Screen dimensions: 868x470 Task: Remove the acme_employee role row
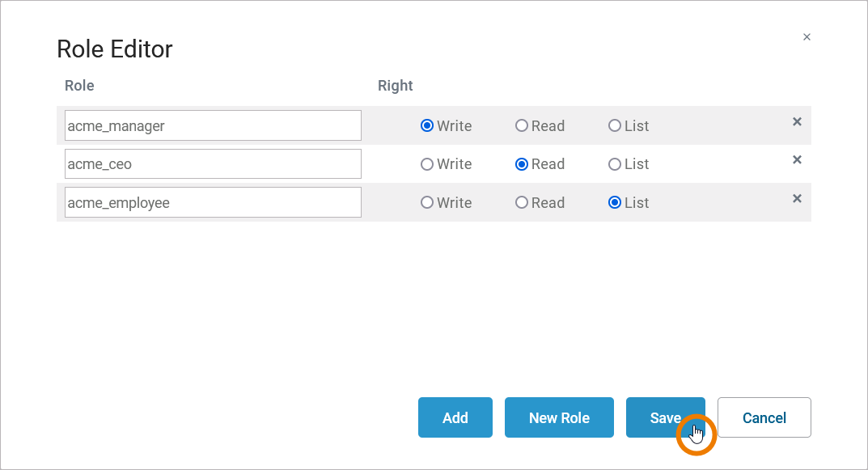click(x=797, y=199)
